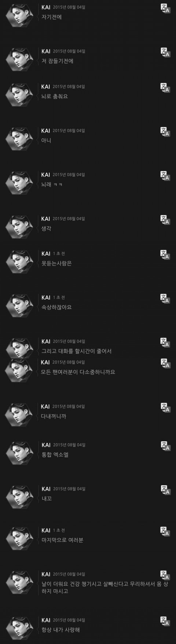This screenshot has width=176, height=644.
Task: Click the '1 초 전' timestamp above '못듣는사람은'
Action: pyautogui.click(x=59, y=254)
